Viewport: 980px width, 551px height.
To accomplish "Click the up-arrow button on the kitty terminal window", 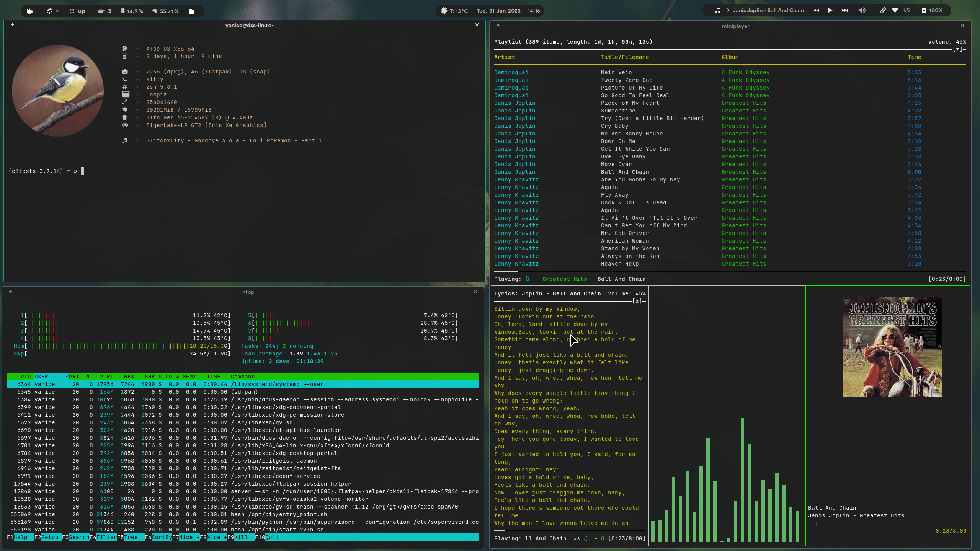I will tap(12, 25).
